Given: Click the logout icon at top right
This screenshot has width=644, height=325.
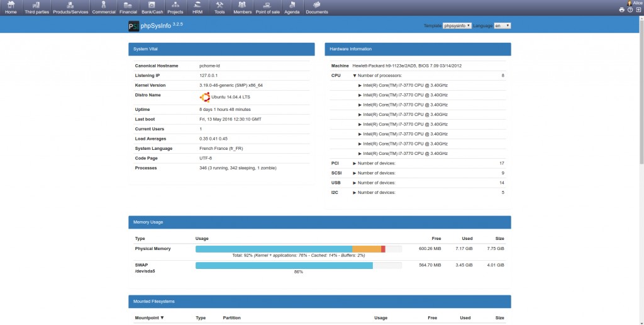Looking at the screenshot, I should click(638, 10).
